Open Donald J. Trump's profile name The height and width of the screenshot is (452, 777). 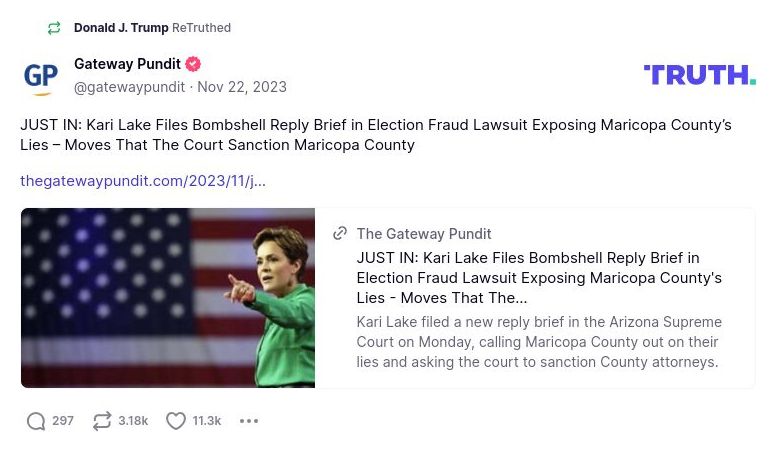coord(121,28)
